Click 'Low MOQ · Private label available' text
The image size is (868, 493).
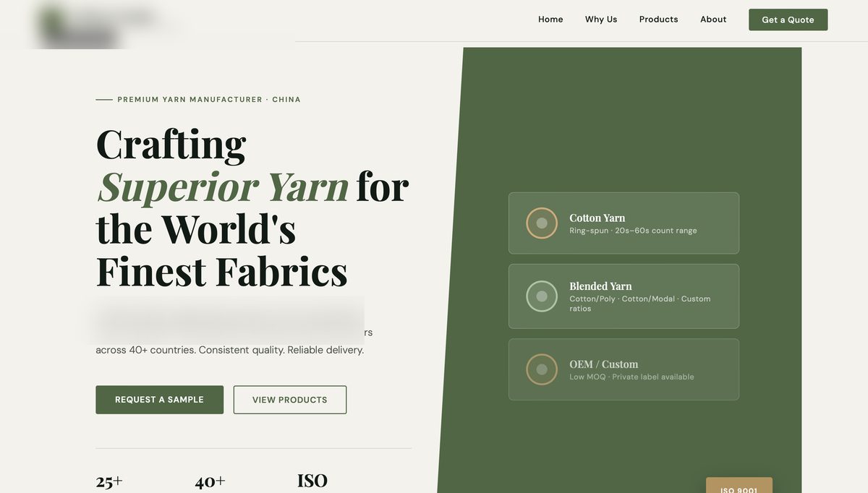click(x=631, y=377)
